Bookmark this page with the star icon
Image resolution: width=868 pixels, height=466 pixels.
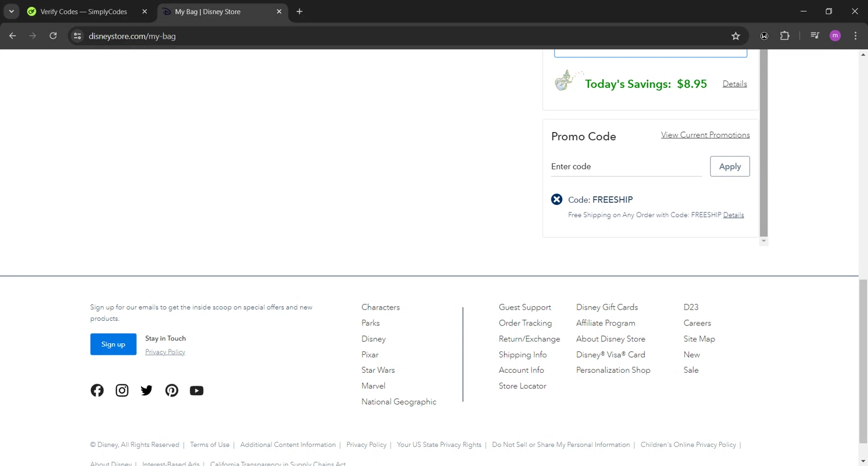click(x=735, y=36)
